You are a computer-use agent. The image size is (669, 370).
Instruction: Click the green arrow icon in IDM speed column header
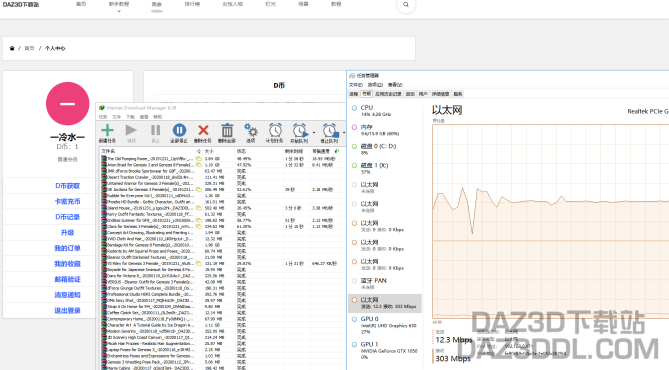tap(337, 151)
